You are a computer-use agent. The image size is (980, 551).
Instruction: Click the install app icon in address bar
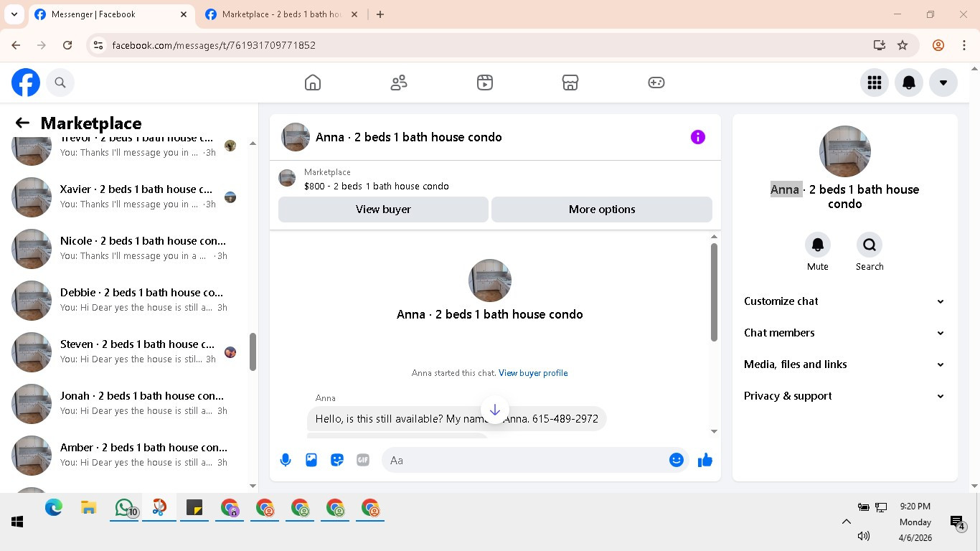tap(880, 45)
